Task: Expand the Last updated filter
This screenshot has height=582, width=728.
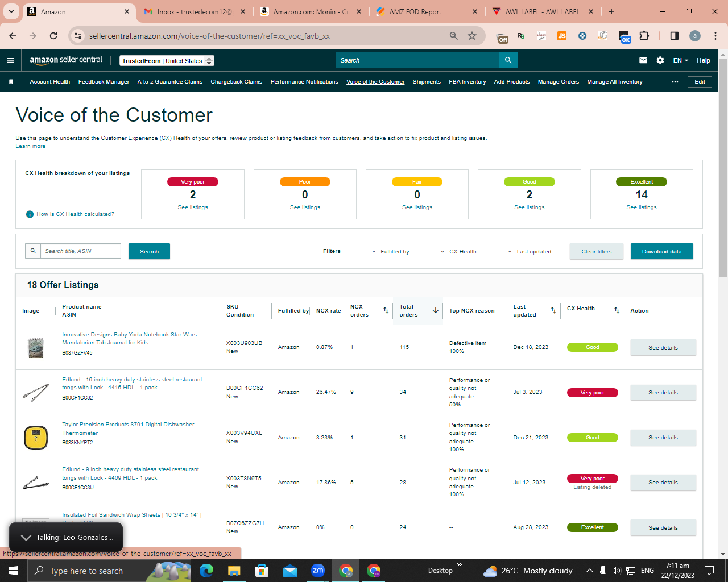Action: pos(530,252)
